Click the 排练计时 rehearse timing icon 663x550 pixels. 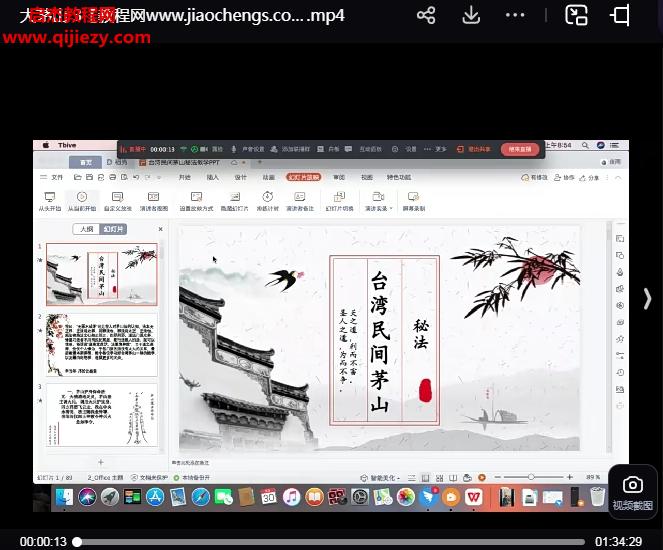267,198
